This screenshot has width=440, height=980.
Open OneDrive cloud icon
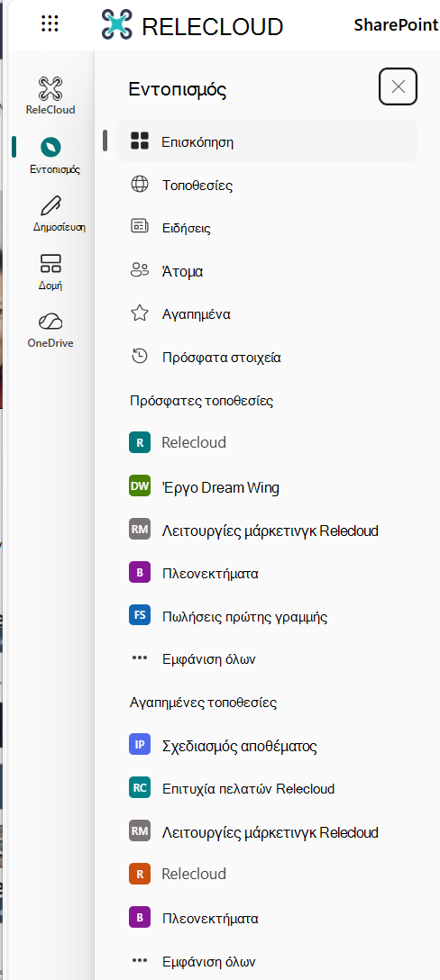50,322
